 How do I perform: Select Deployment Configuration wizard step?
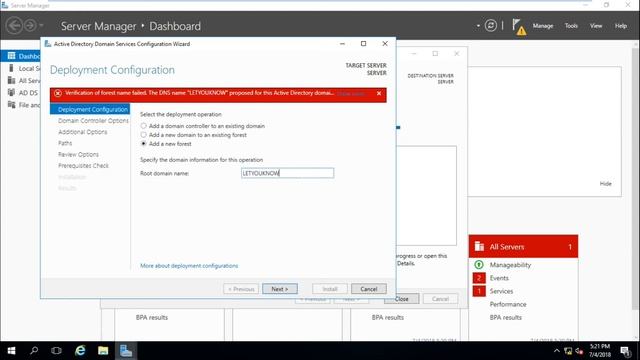[90, 109]
